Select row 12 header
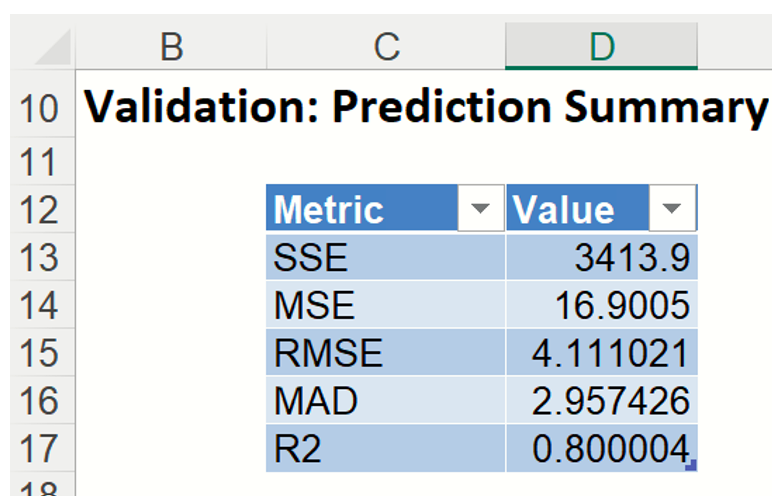 coord(38,210)
